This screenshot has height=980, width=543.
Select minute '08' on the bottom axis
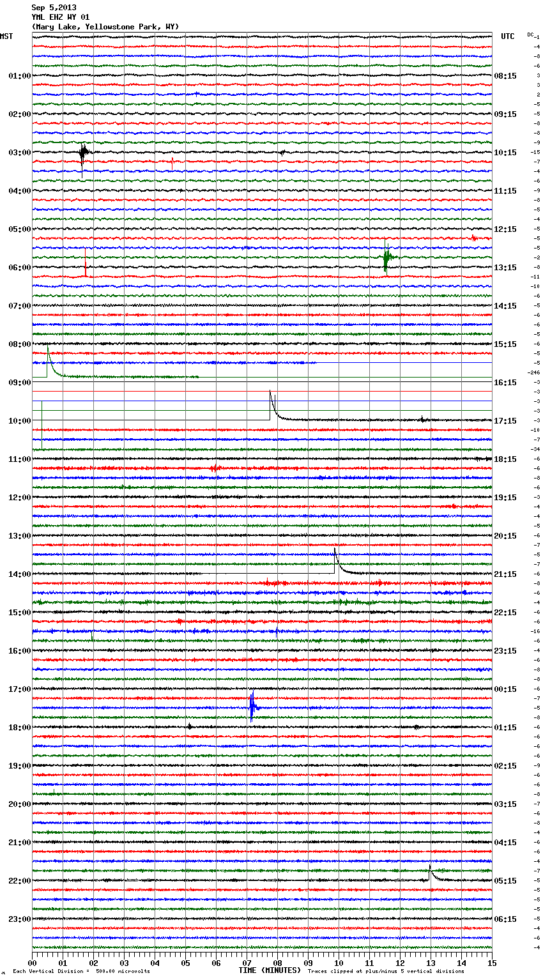click(277, 963)
